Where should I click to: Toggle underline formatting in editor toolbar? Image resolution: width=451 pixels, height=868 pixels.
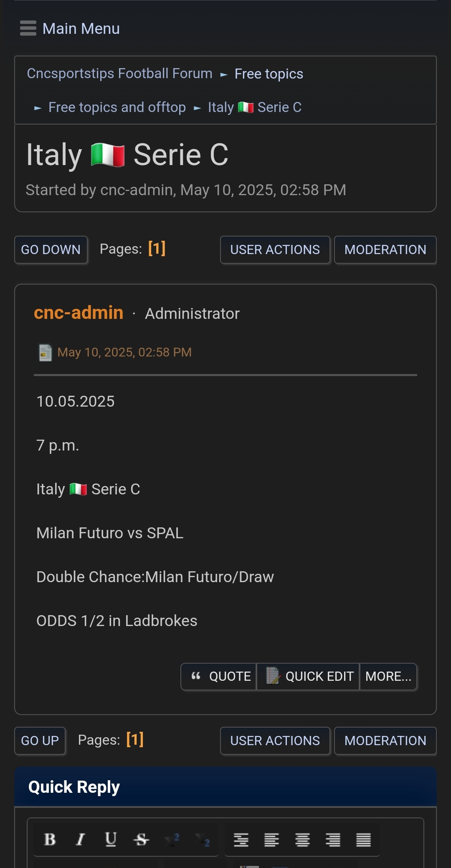tap(111, 839)
